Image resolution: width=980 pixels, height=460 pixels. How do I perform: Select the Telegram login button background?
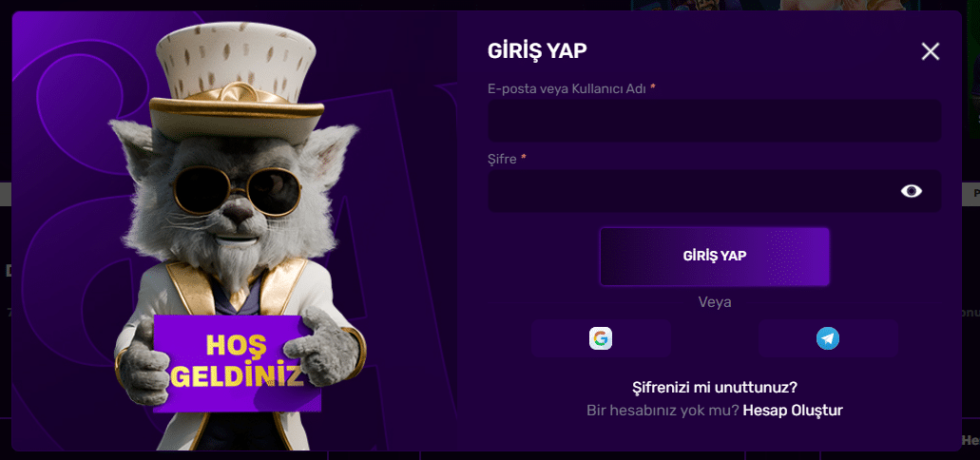click(x=828, y=338)
